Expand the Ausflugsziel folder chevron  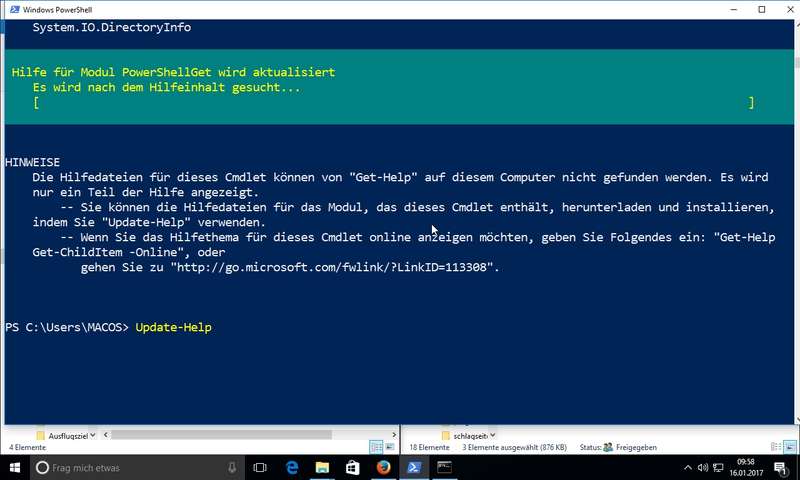coord(92,436)
